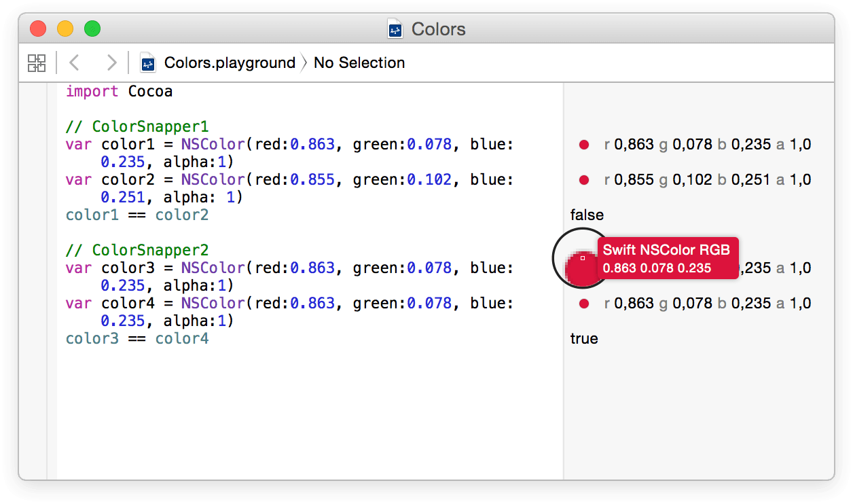This screenshot has height=504, width=853.
Task: Open the related items grid icon
Action: [x=37, y=63]
